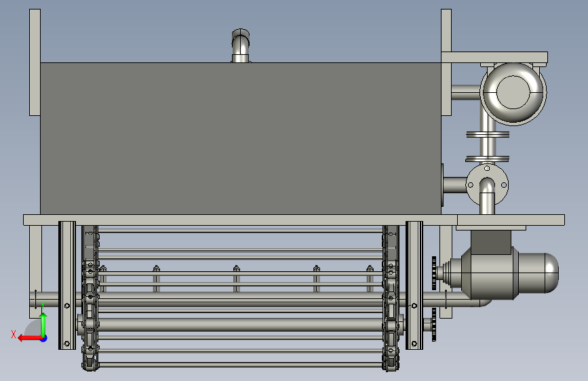The width and height of the screenshot is (588, 381).
Task: Select the upper sprocket gear near motor shaft
Action: (434, 273)
